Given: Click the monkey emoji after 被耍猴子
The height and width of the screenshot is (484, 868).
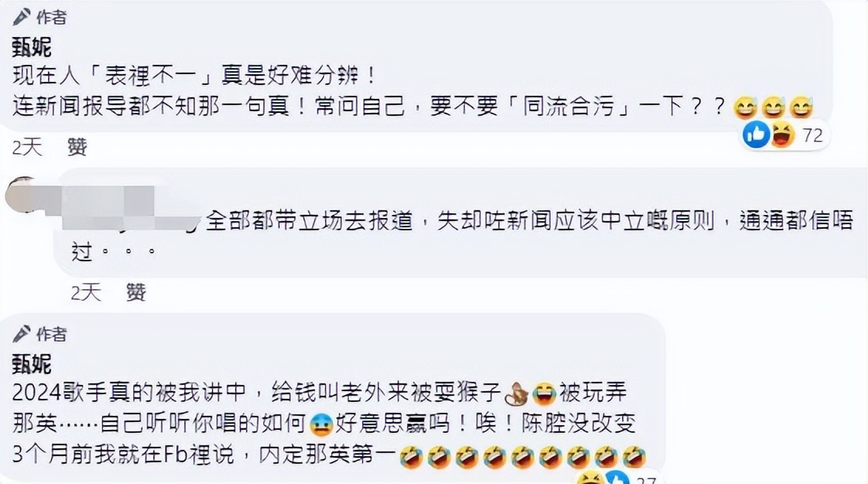Looking at the screenshot, I should 517,394.
